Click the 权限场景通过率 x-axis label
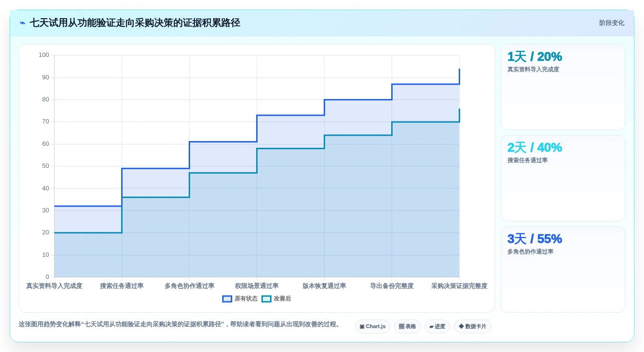 point(257,286)
